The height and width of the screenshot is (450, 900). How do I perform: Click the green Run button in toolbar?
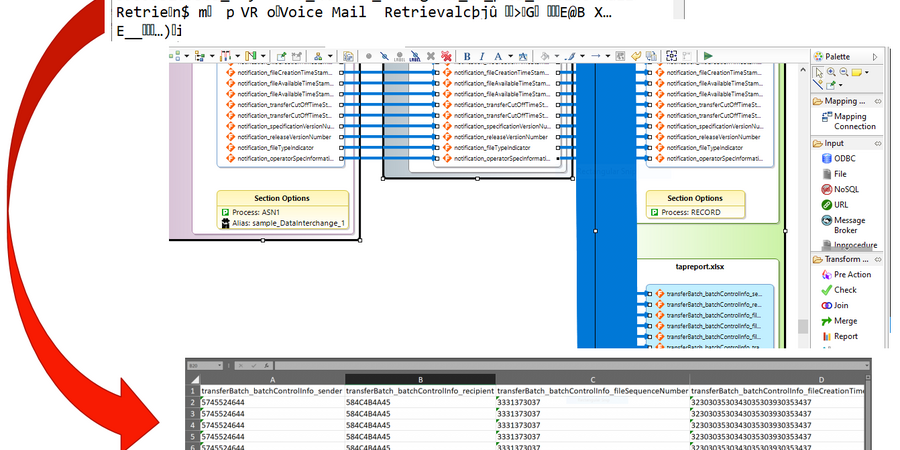[708, 56]
